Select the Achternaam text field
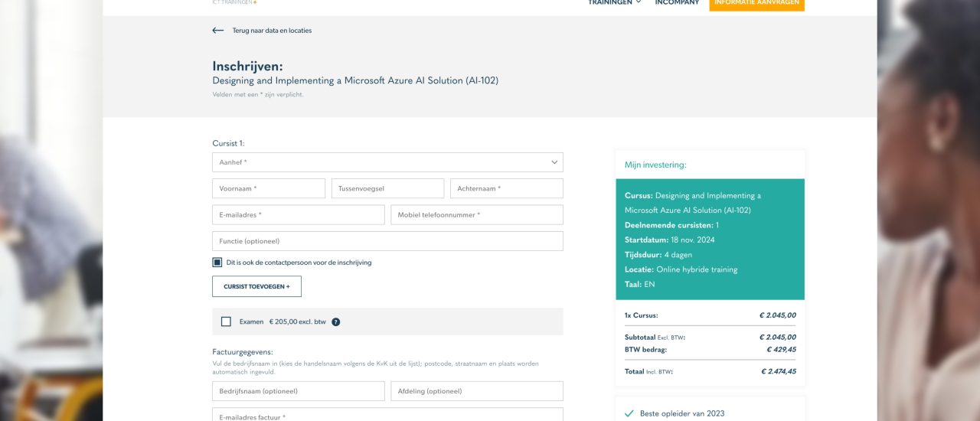This screenshot has height=421, width=980. 506,188
